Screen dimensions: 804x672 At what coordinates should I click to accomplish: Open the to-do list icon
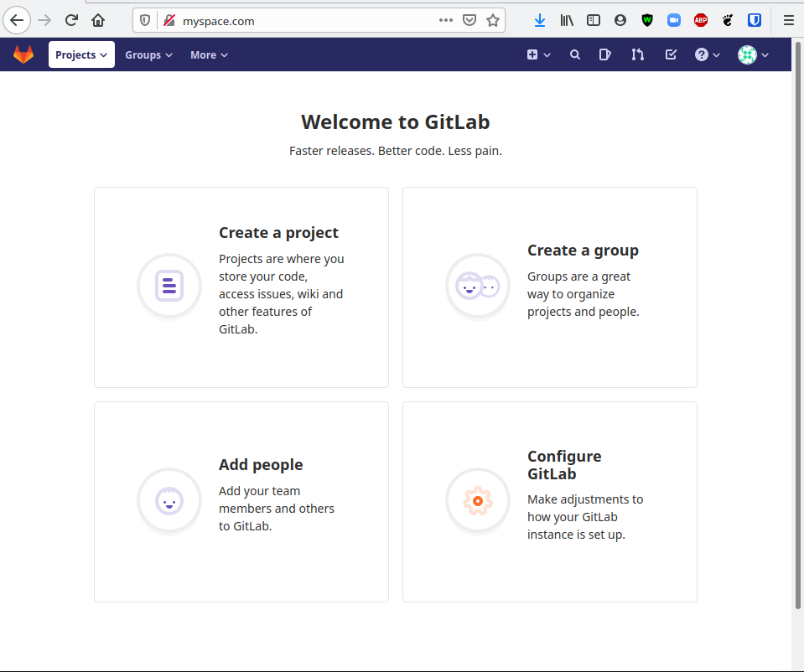click(671, 54)
